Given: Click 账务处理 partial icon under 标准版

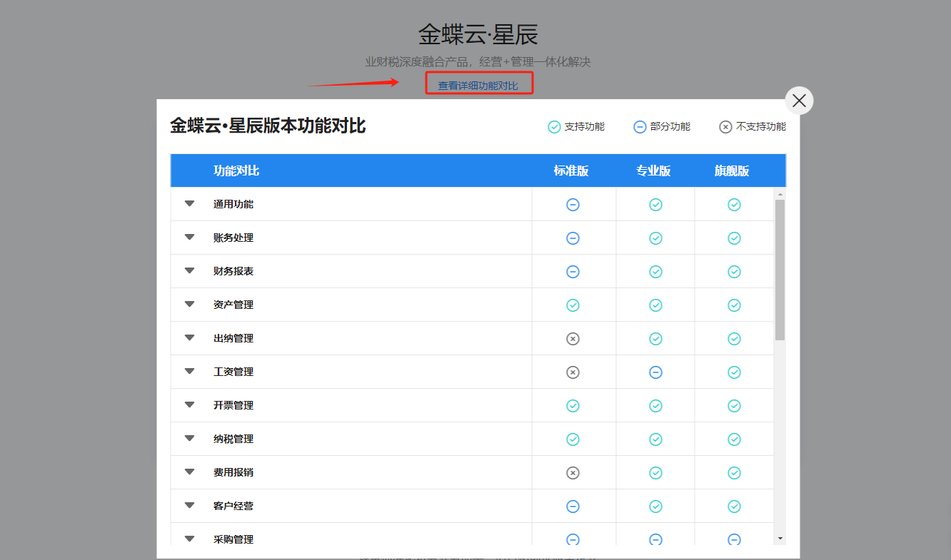Looking at the screenshot, I should click(573, 238).
